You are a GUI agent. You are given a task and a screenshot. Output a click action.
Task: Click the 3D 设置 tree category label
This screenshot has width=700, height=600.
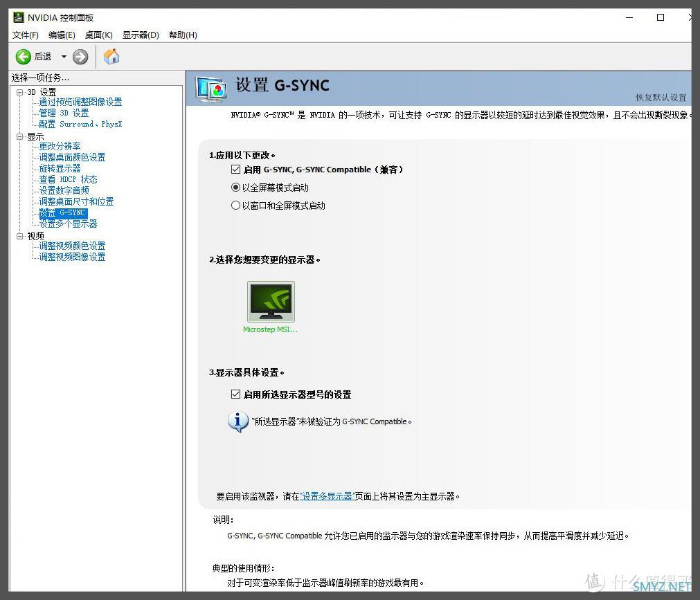42,92
